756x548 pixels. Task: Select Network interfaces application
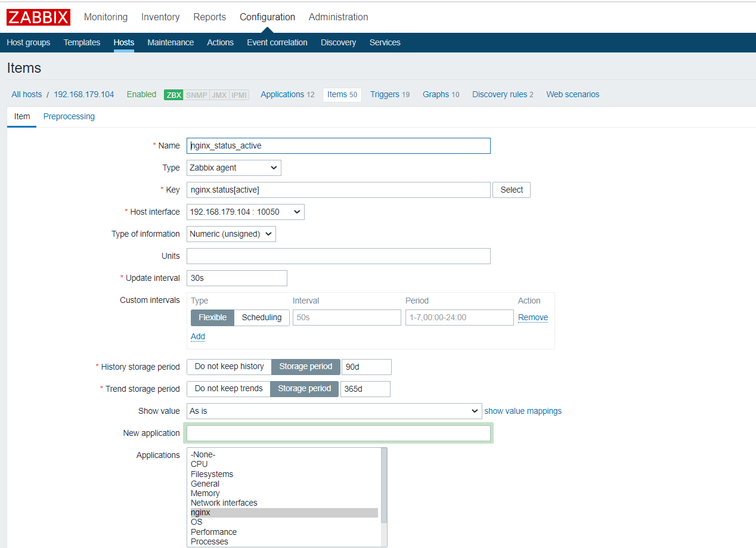tap(284, 503)
